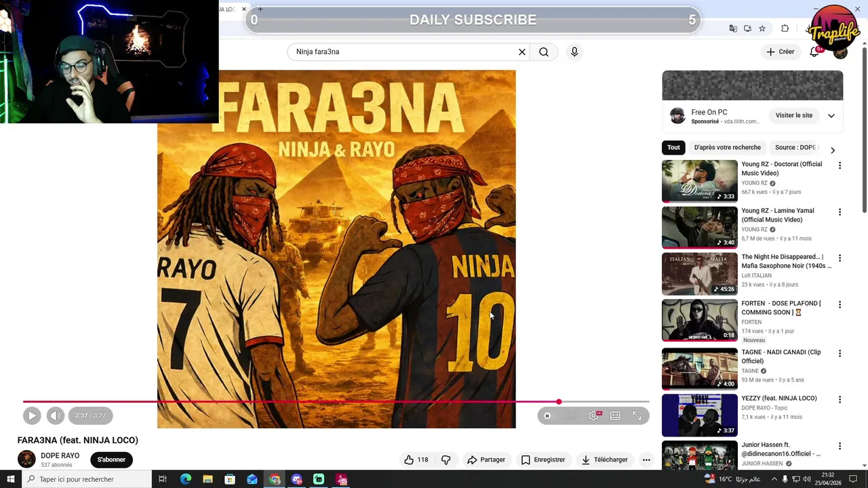Screen dimensions: 868x488
Task: Open the DOPE RAYO channel avatar
Action: tap(26, 459)
